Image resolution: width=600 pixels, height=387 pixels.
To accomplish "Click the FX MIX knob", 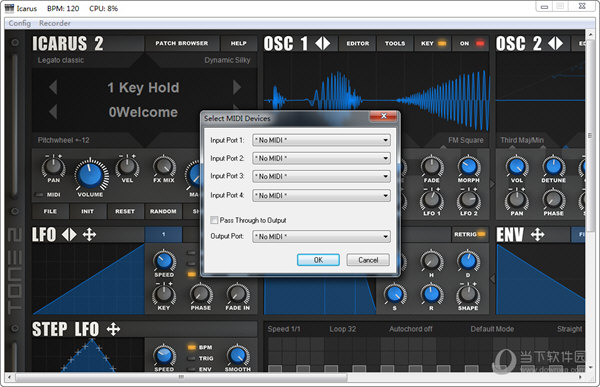I will (x=164, y=167).
